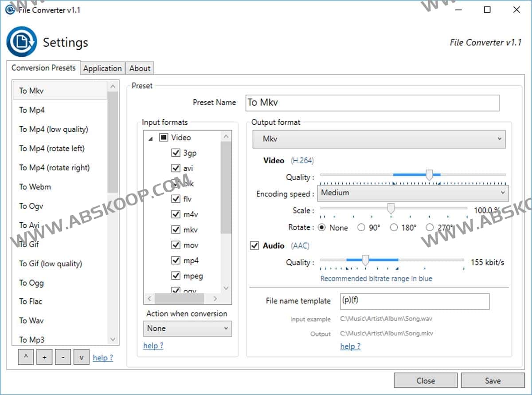Screen dimensions: 532x395
Task: Uncheck the mpeg input format
Action: (176, 276)
